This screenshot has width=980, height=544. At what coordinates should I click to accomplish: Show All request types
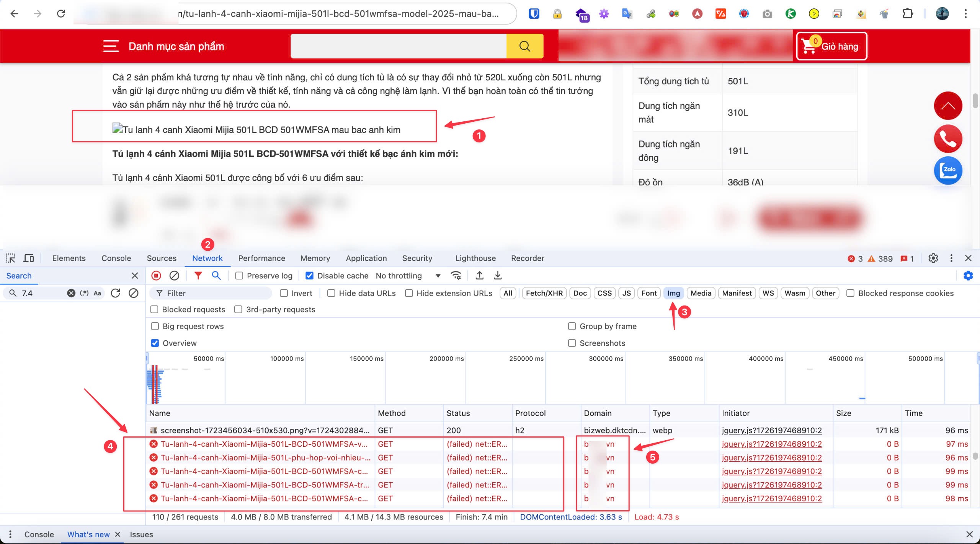[508, 293]
